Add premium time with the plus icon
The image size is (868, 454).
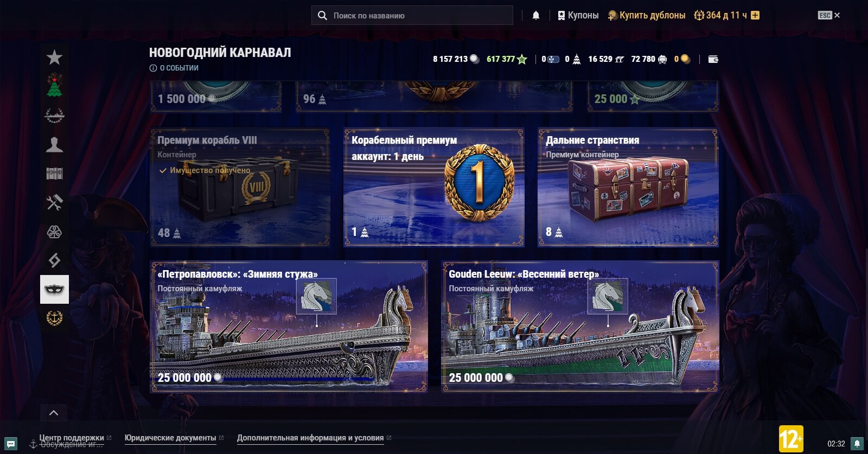[x=755, y=15]
